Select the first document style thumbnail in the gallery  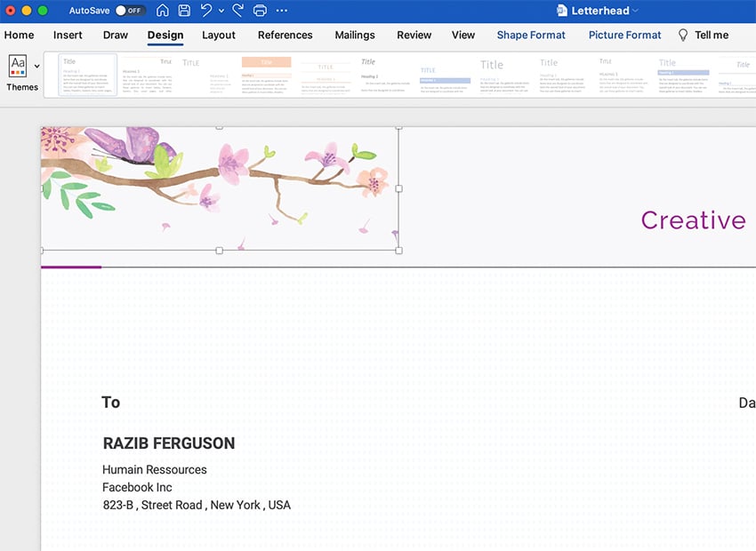click(85, 75)
